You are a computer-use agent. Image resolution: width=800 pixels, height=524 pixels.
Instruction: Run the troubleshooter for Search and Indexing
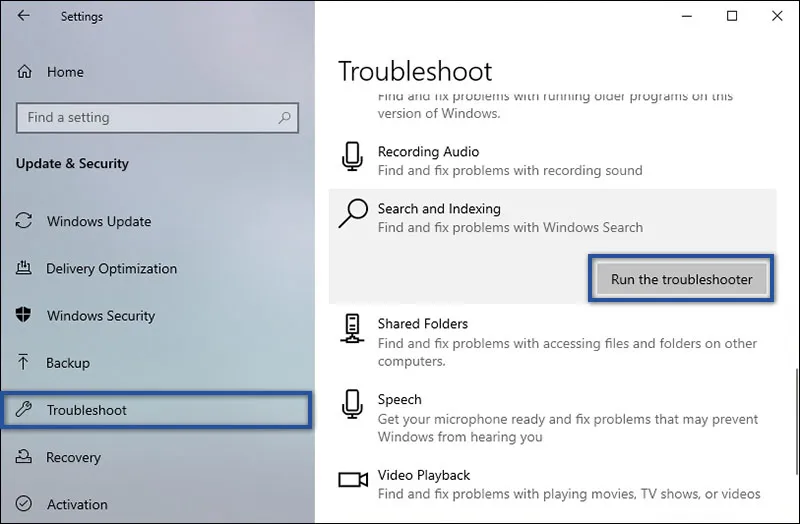[681, 279]
